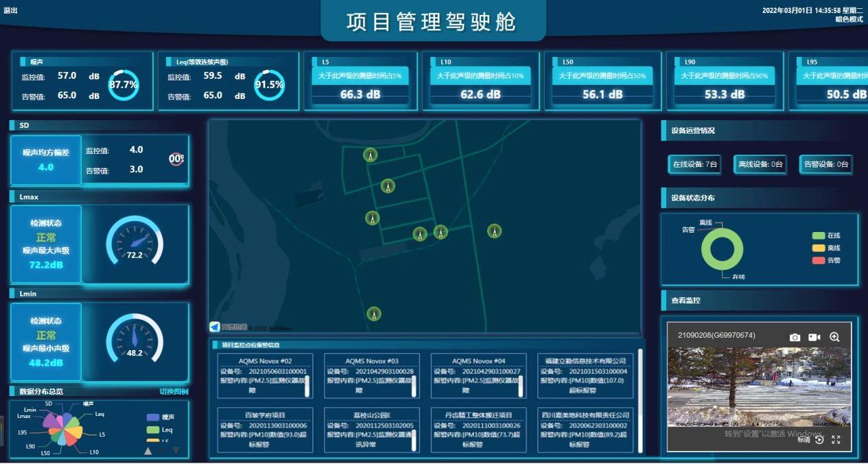Screen dimensions: 868x464
Task: Click the AQMS Novox #02 alarm card
Action: (264, 376)
